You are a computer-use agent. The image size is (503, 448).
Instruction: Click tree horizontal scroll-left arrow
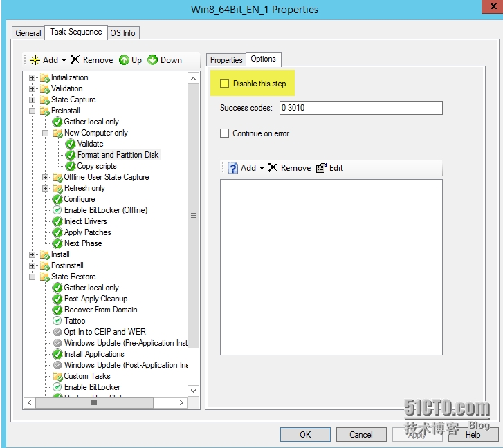click(30, 403)
